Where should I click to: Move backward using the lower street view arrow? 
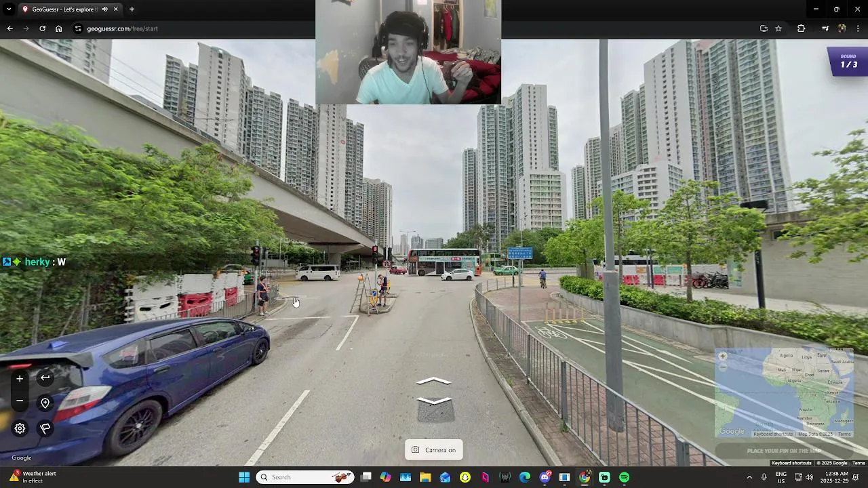pyautogui.click(x=433, y=401)
